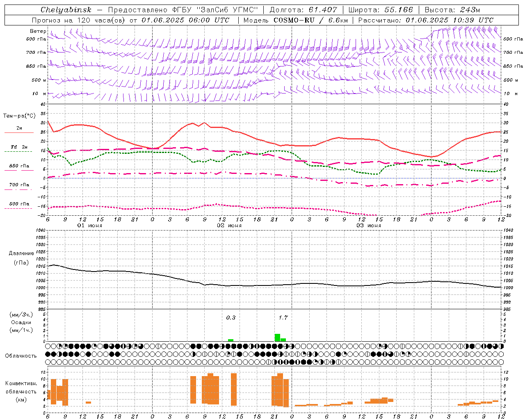Click the "Давление" pressure panel label
This screenshot has height=420, width=525.
tap(21, 253)
